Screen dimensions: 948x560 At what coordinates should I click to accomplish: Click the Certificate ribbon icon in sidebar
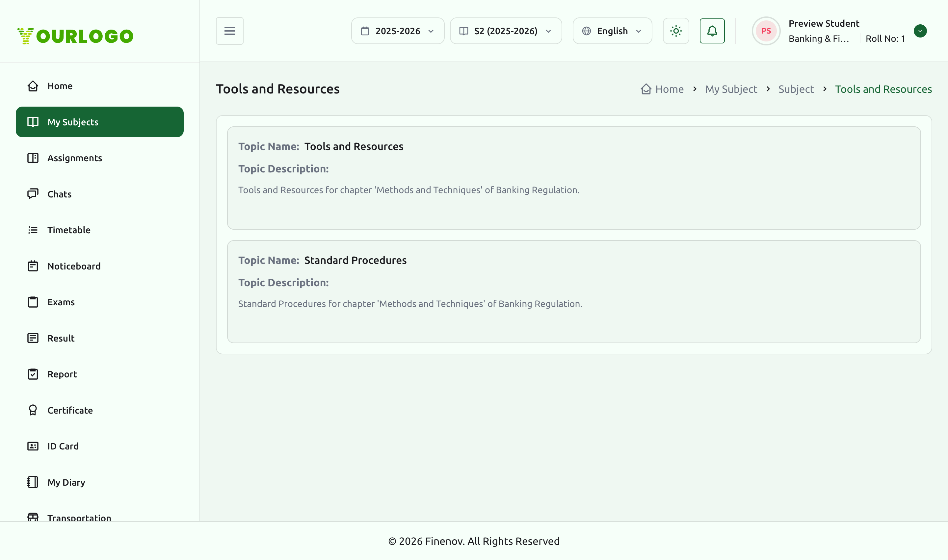pyautogui.click(x=33, y=410)
